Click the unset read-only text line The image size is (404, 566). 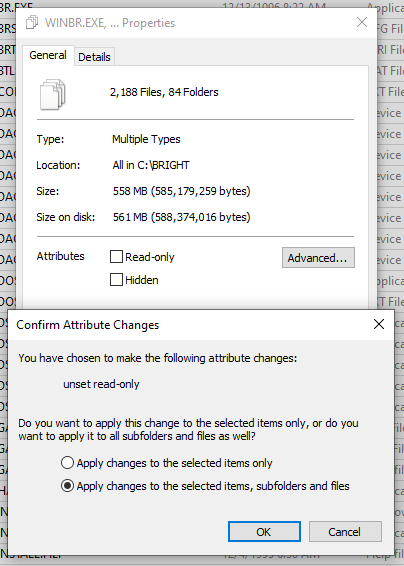click(101, 384)
